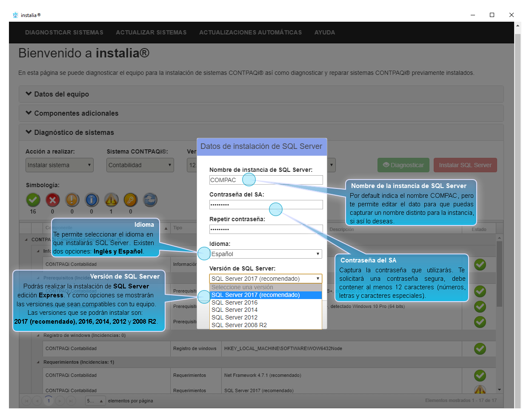Choose SQL Server 2014 from the version list
The image size is (532, 419).
coord(266,310)
